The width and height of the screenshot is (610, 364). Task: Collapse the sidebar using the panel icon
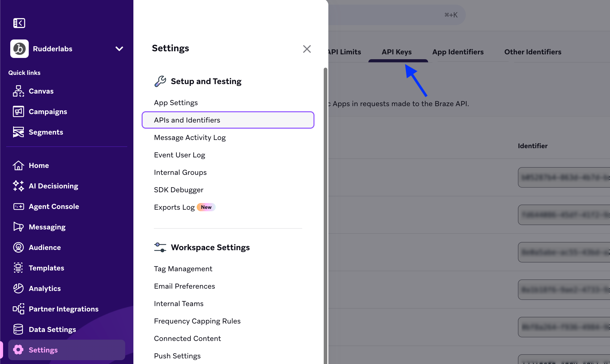[x=19, y=23]
